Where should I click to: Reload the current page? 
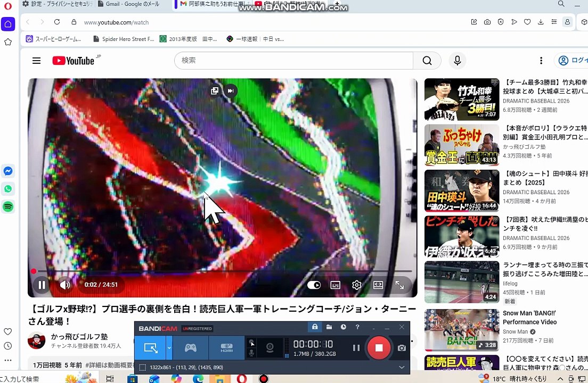point(57,22)
